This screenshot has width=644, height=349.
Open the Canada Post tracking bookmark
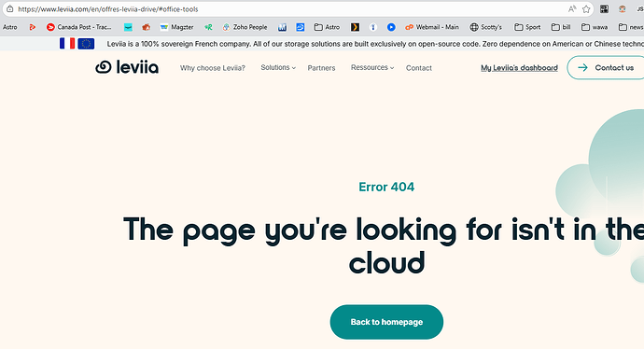(x=78, y=27)
